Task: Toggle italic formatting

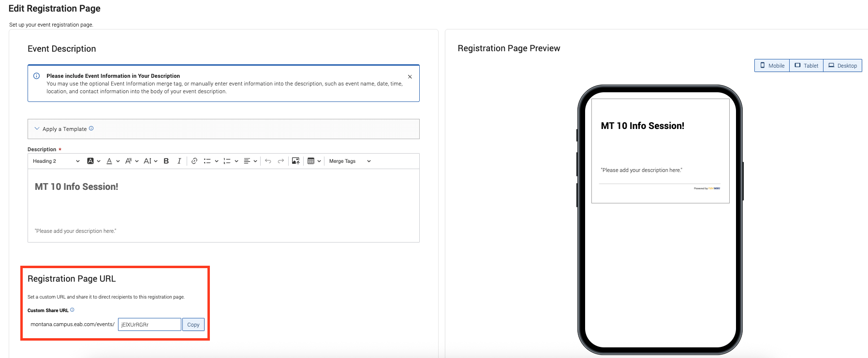Action: pyautogui.click(x=179, y=161)
